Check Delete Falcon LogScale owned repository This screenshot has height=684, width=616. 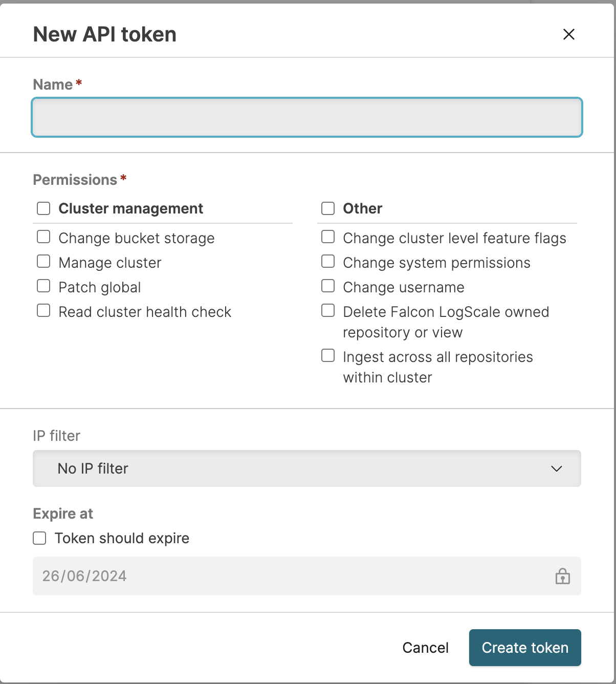point(328,311)
